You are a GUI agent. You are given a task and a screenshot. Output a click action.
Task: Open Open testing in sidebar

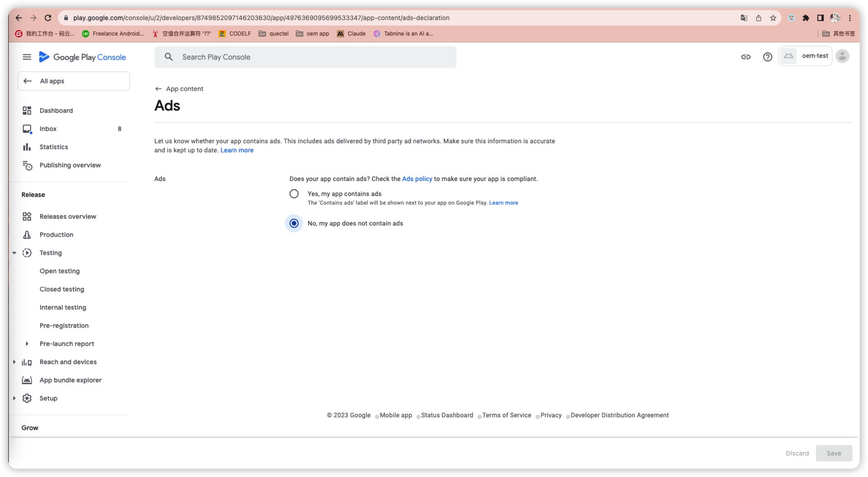60,271
